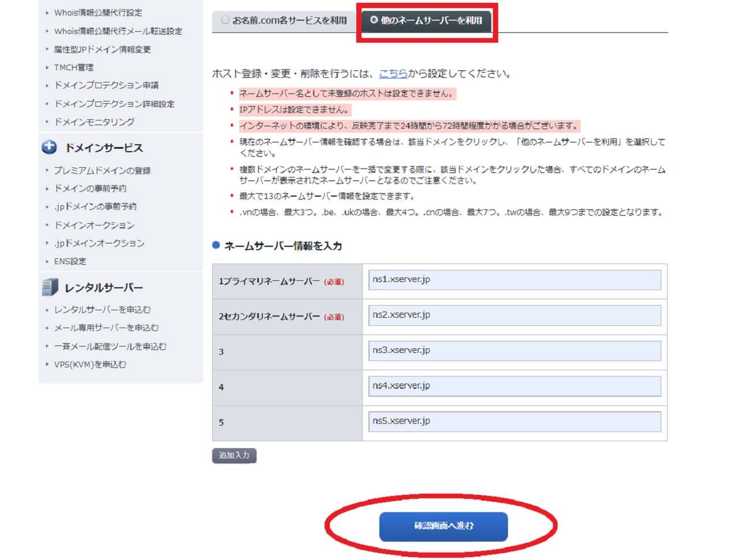
Task: Go to ドメインモニタリング sidebar link
Action: click(95, 122)
